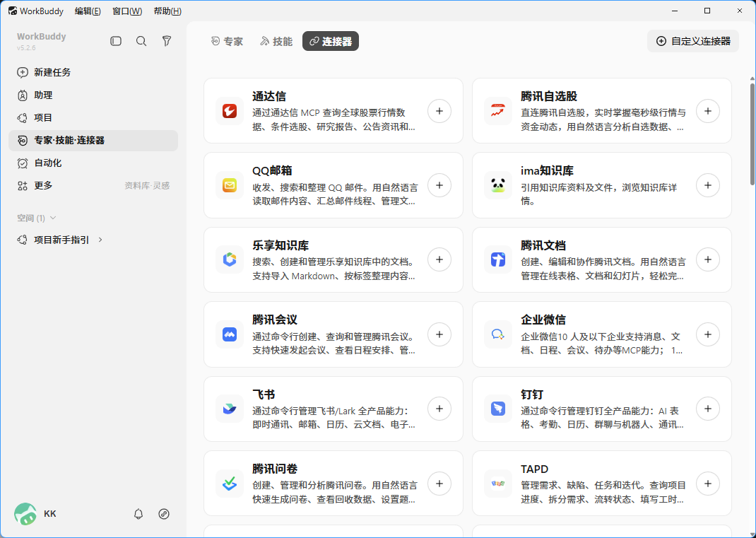Open 助理 in sidebar
The height and width of the screenshot is (538, 756).
click(93, 95)
